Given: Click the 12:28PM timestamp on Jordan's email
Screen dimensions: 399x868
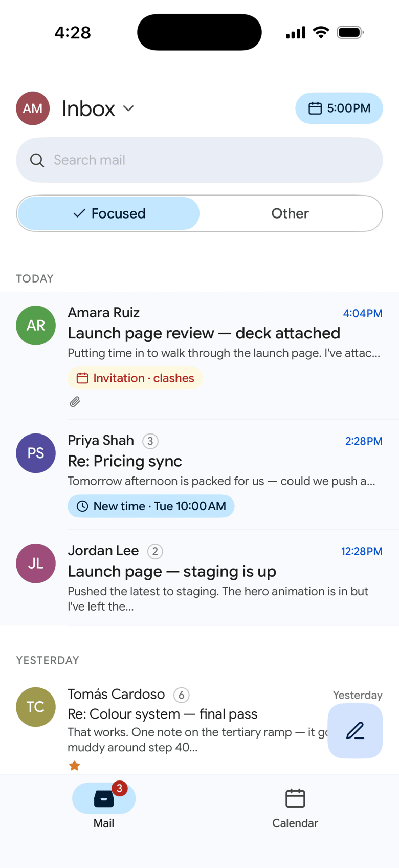Looking at the screenshot, I should (362, 551).
